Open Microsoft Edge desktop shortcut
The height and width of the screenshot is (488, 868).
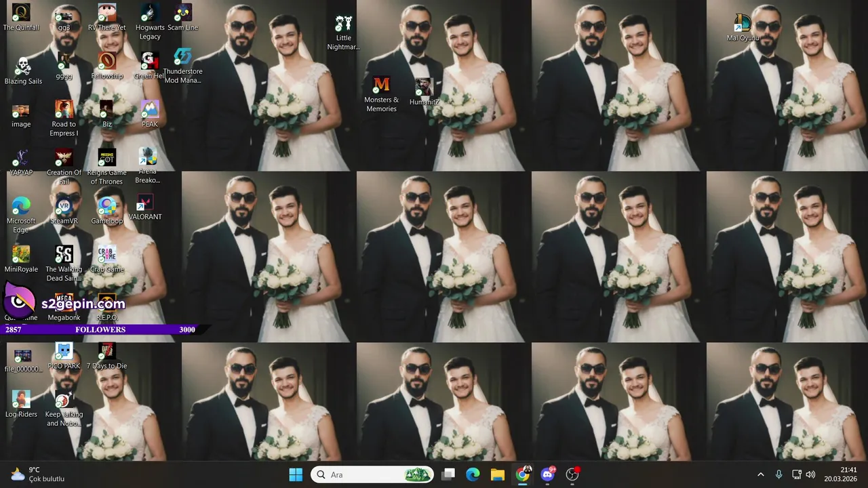(x=21, y=215)
